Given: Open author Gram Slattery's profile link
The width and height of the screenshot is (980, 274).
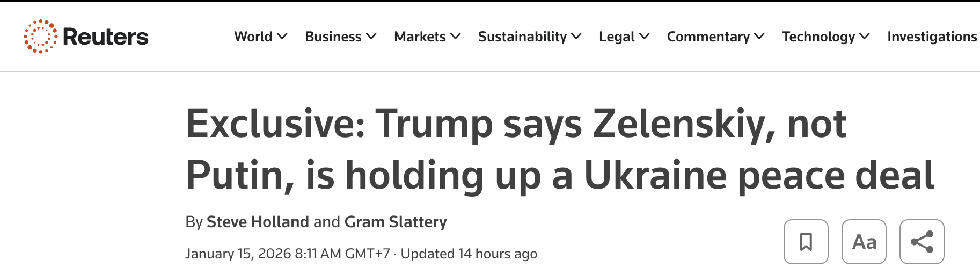Looking at the screenshot, I should 396,222.
